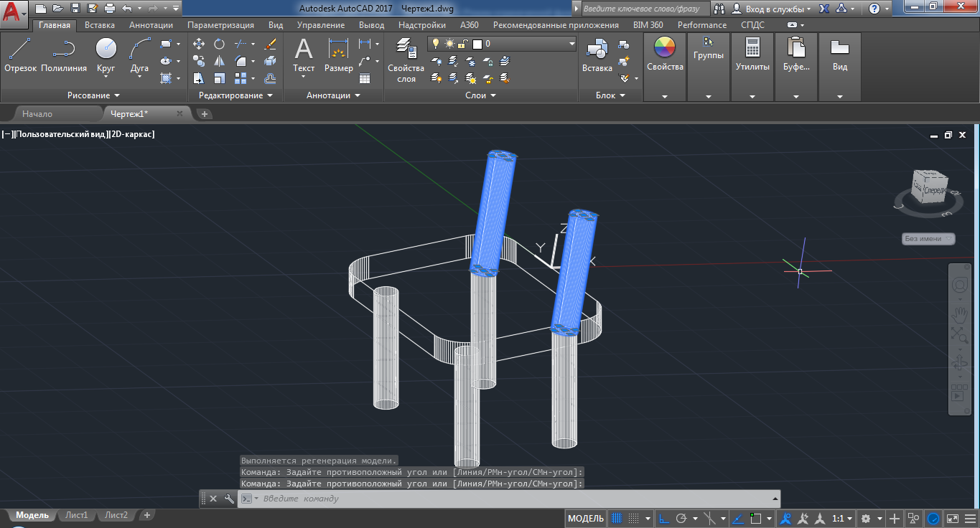The height and width of the screenshot is (528, 980).
Task: Open the annotation scale 1:1 dropdown
Action: tap(843, 518)
